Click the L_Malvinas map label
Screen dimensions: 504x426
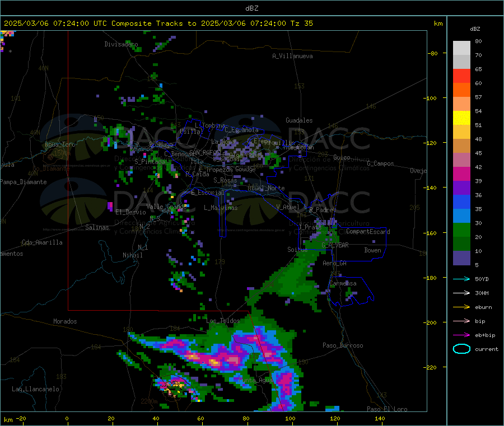pos(221,208)
